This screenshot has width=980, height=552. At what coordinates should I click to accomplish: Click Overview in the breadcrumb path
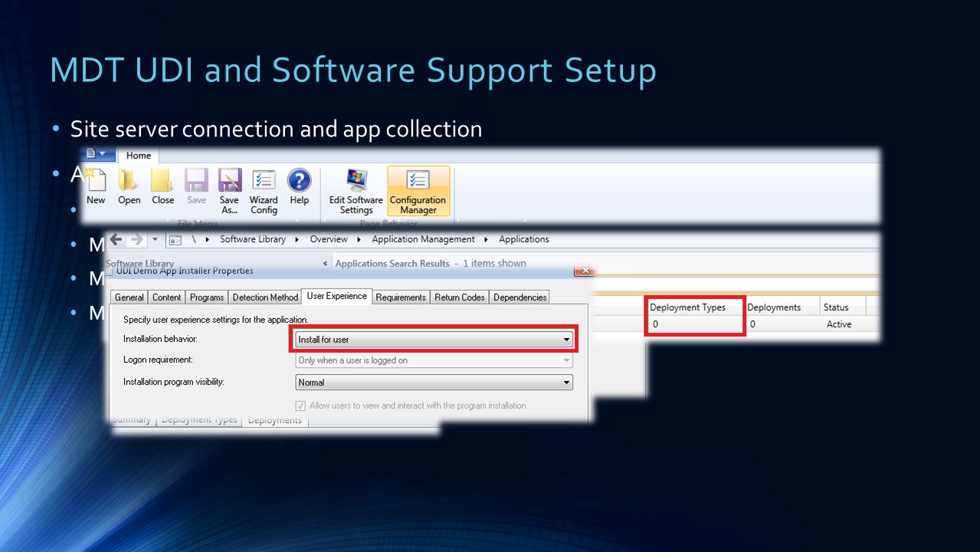pyautogui.click(x=329, y=239)
